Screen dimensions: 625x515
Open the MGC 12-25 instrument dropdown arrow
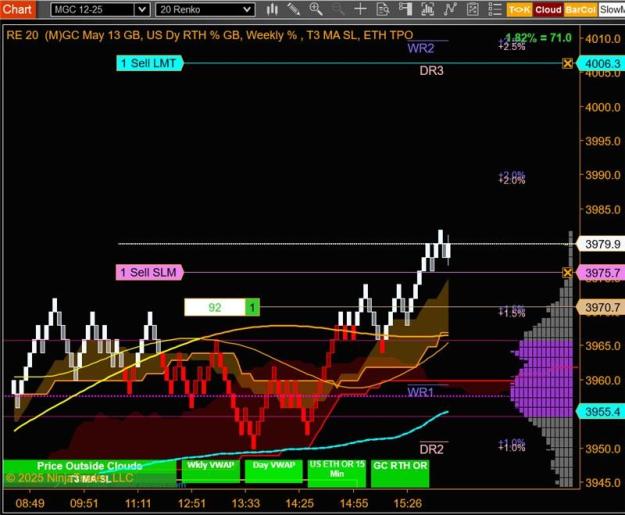click(x=142, y=10)
